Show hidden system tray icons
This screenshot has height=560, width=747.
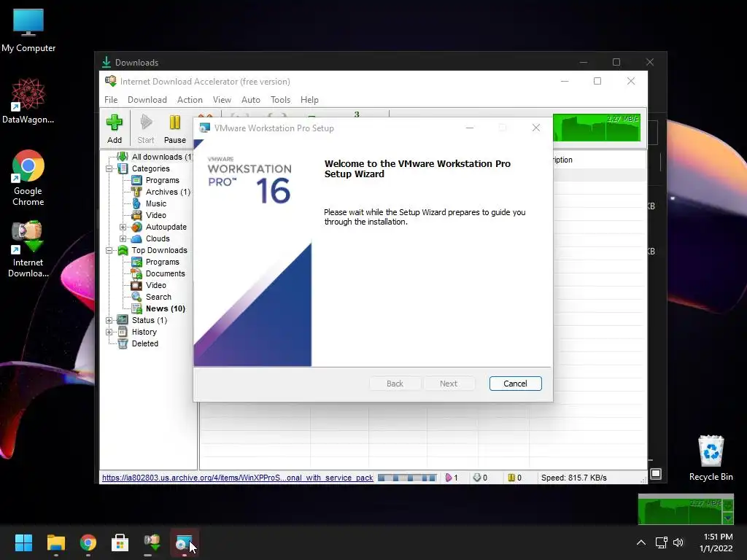[x=641, y=542]
